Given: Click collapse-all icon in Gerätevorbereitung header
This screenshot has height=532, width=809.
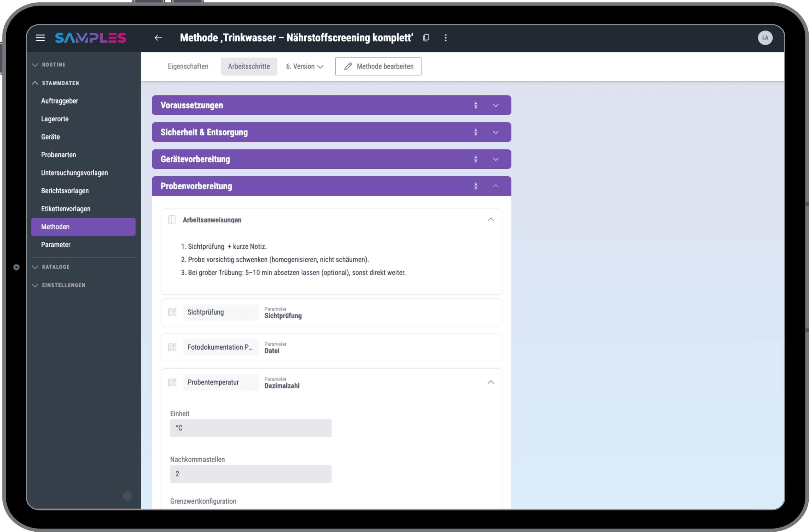Looking at the screenshot, I should click(476, 159).
